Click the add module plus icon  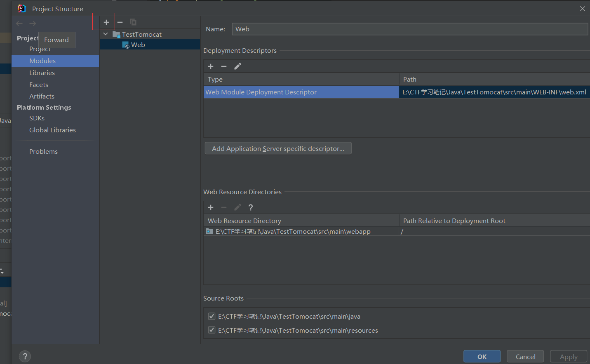pyautogui.click(x=106, y=22)
